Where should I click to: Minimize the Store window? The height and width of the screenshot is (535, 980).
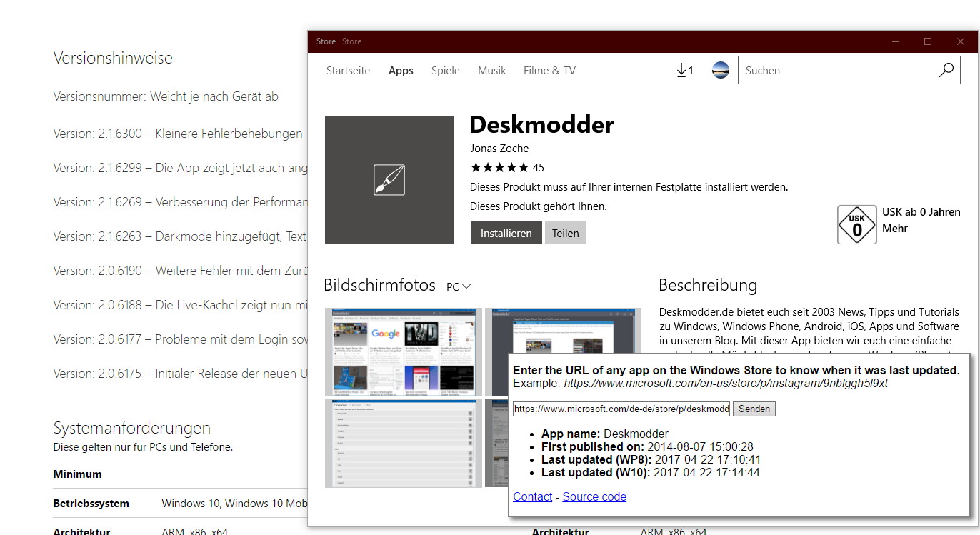coord(895,41)
